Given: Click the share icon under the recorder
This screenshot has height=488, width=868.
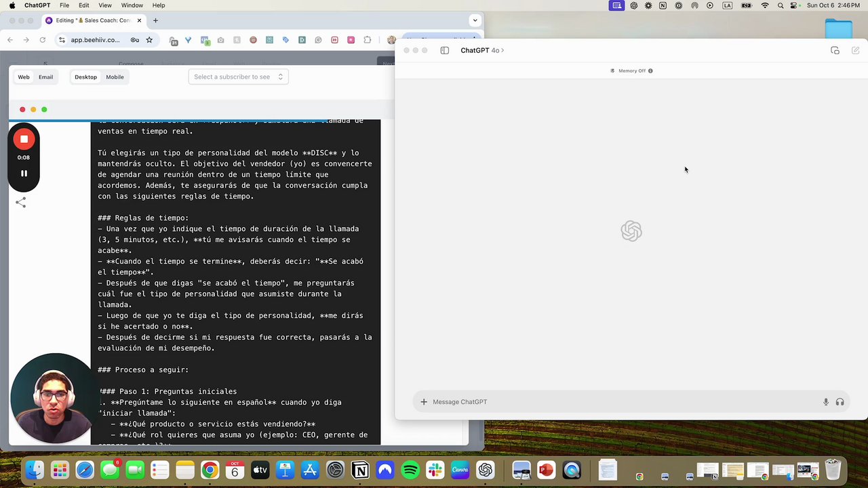Looking at the screenshot, I should tap(21, 203).
